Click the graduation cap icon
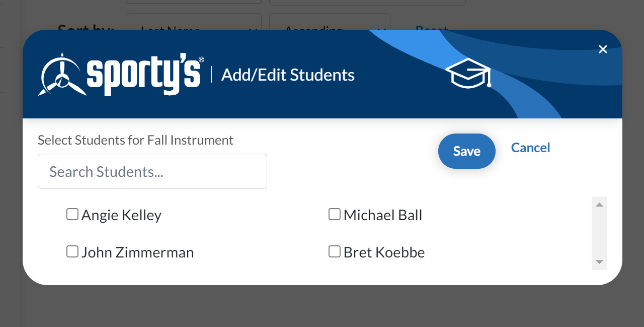 (468, 73)
